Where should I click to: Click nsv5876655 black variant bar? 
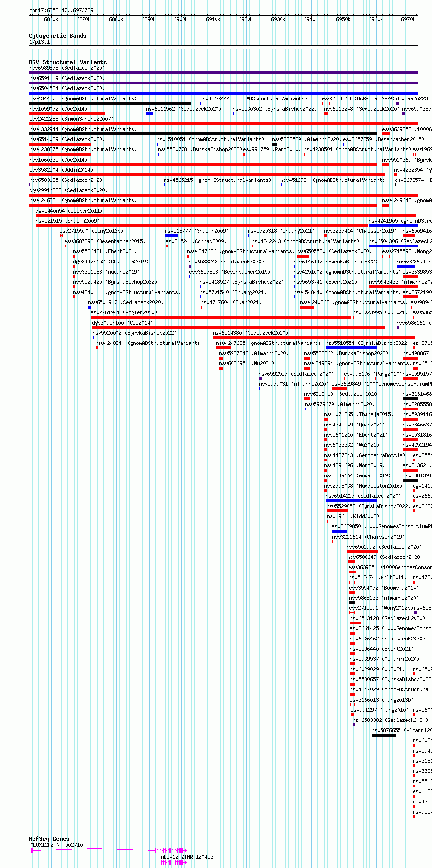pos(383,735)
